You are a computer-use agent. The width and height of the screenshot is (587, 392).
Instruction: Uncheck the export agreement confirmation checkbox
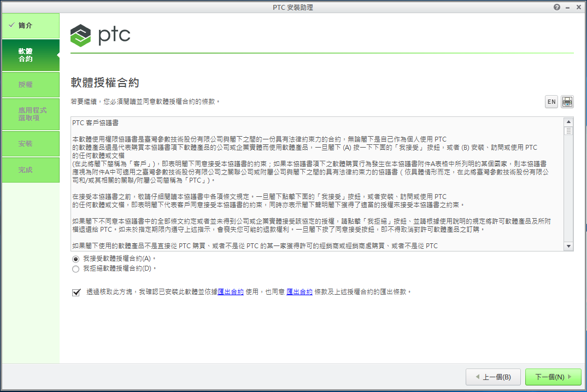pos(76,292)
